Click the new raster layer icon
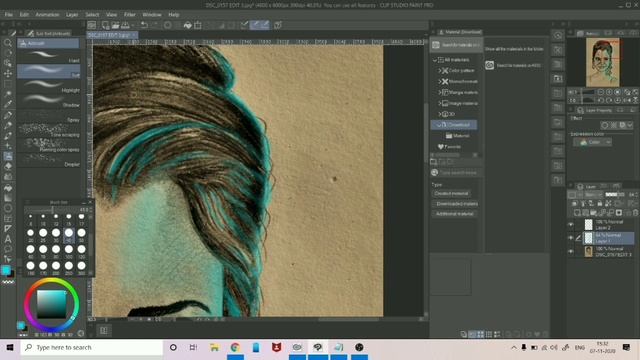Screen dimensions: 640x360 point(577,213)
